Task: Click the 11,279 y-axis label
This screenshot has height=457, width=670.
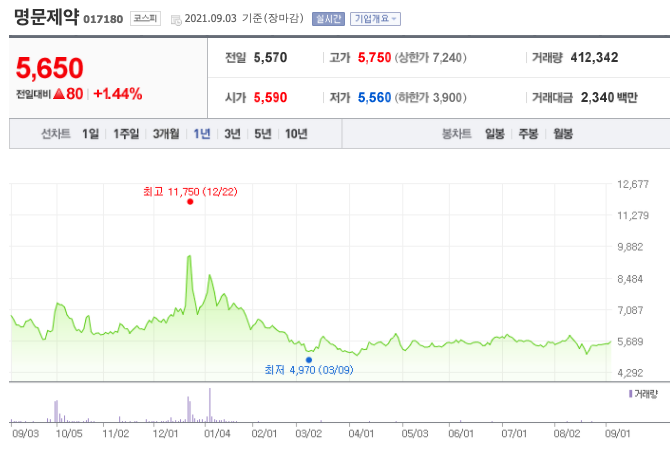Action: [x=633, y=216]
